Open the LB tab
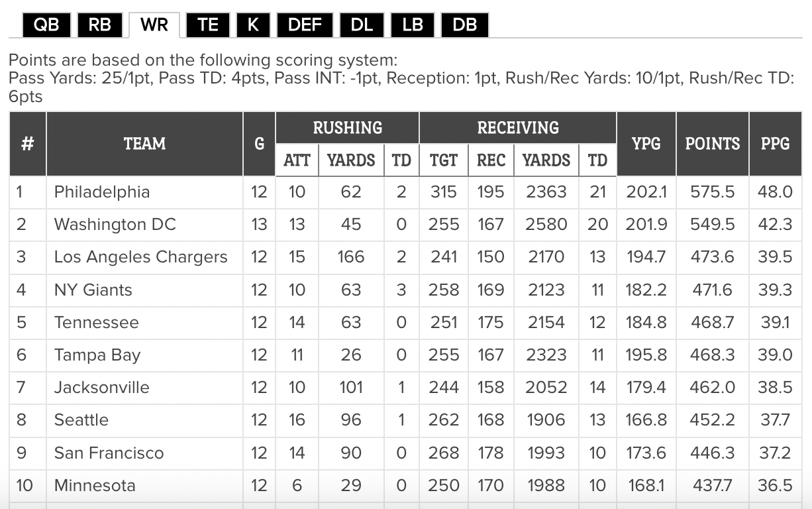 (412, 25)
